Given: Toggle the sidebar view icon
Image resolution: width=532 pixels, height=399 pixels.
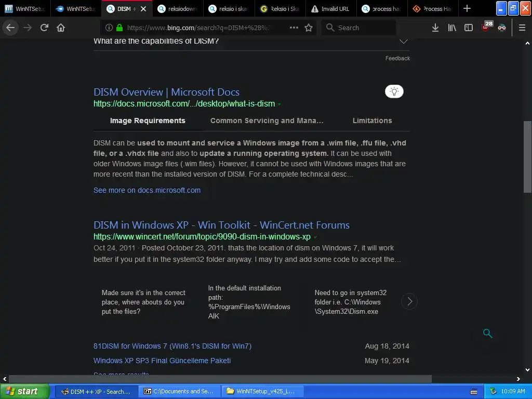Looking at the screenshot, I should 469,28.
